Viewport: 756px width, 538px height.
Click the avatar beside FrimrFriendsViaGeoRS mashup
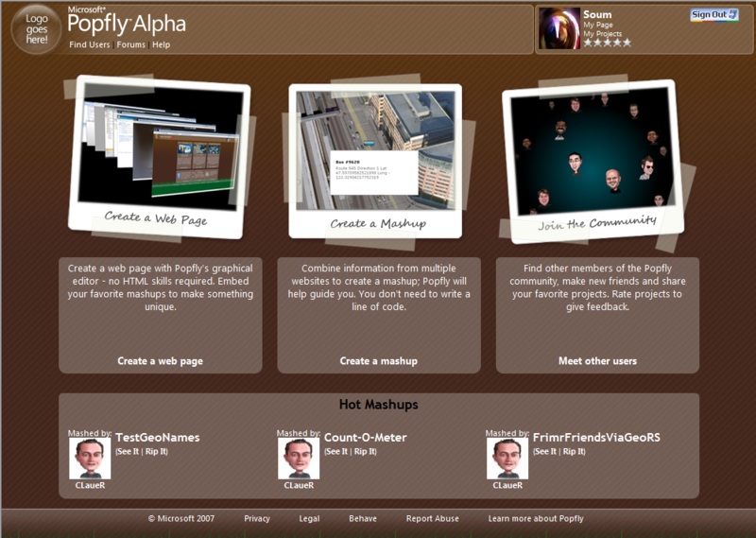tap(507, 459)
